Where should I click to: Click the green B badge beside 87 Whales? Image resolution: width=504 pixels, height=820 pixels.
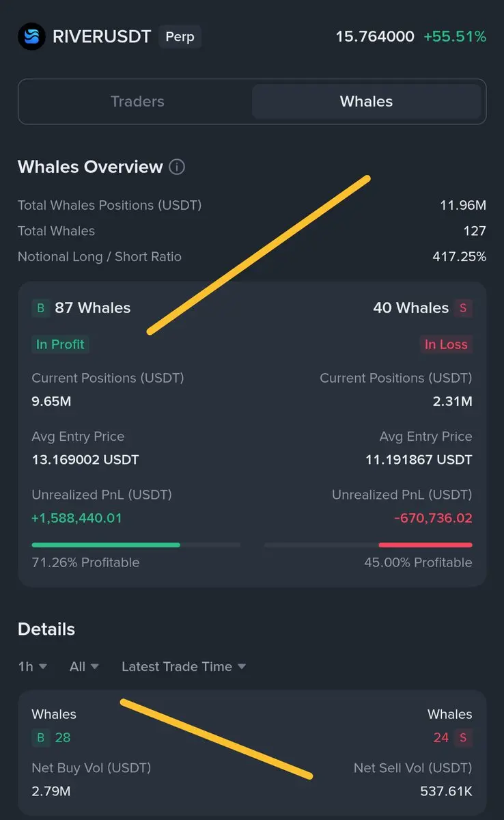(40, 308)
